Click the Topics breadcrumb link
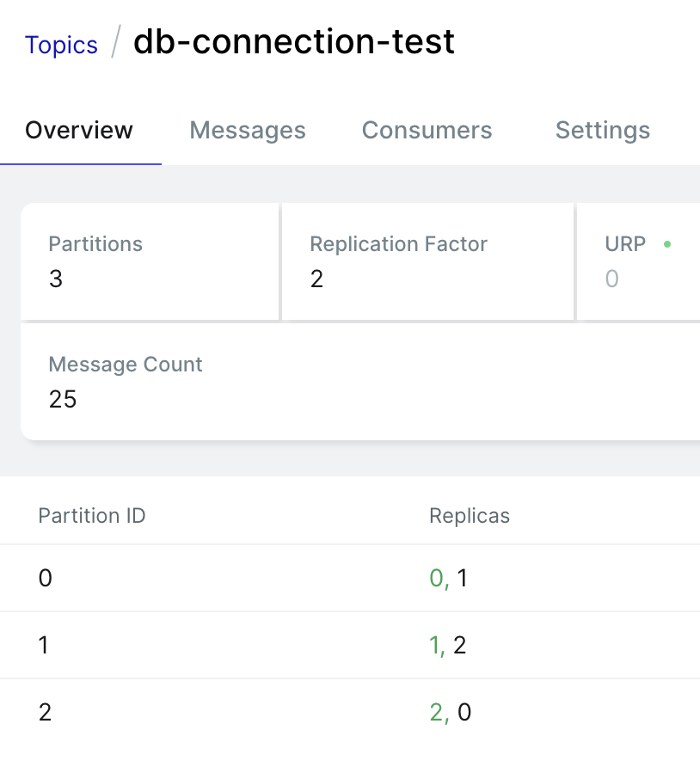The height and width of the screenshot is (779, 700). [61, 45]
